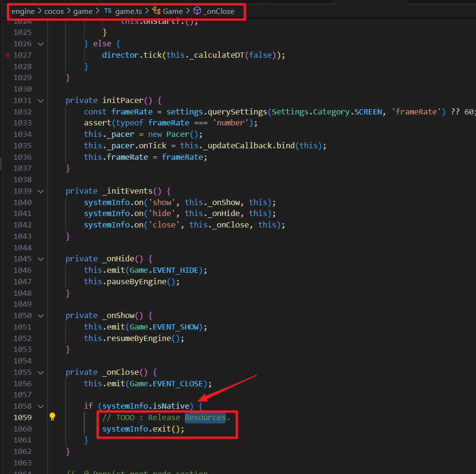Click '_onClose' method name on line 1055
The height and width of the screenshot is (474, 476).
click(121, 372)
